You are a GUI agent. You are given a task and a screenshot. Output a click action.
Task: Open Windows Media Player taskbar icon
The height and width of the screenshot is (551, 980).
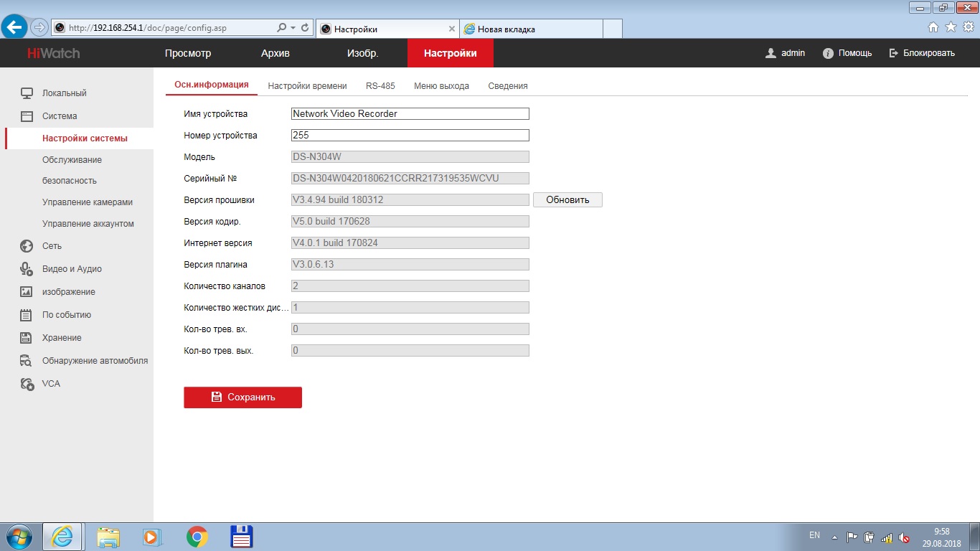pos(151,537)
